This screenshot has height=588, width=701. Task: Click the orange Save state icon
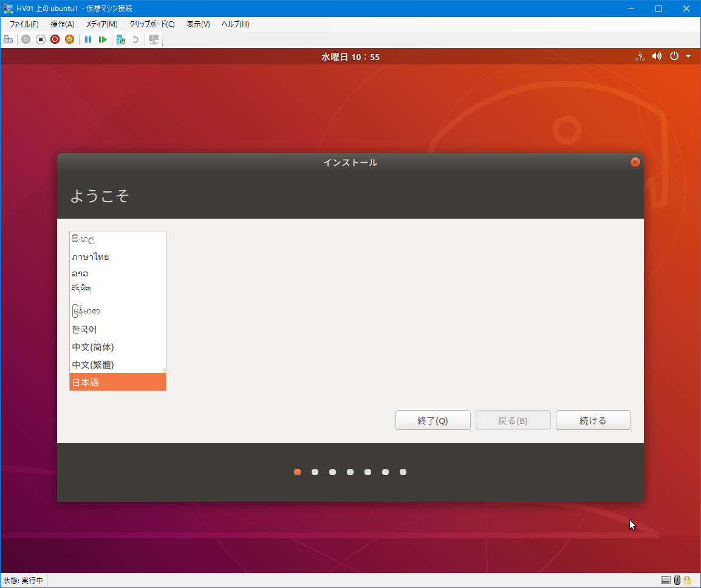pyautogui.click(x=69, y=39)
